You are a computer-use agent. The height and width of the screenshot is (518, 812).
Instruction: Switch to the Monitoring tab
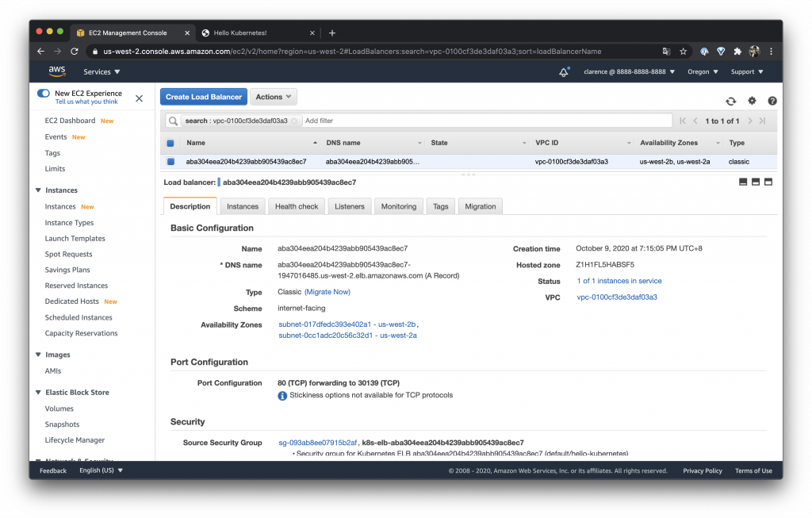pos(399,206)
